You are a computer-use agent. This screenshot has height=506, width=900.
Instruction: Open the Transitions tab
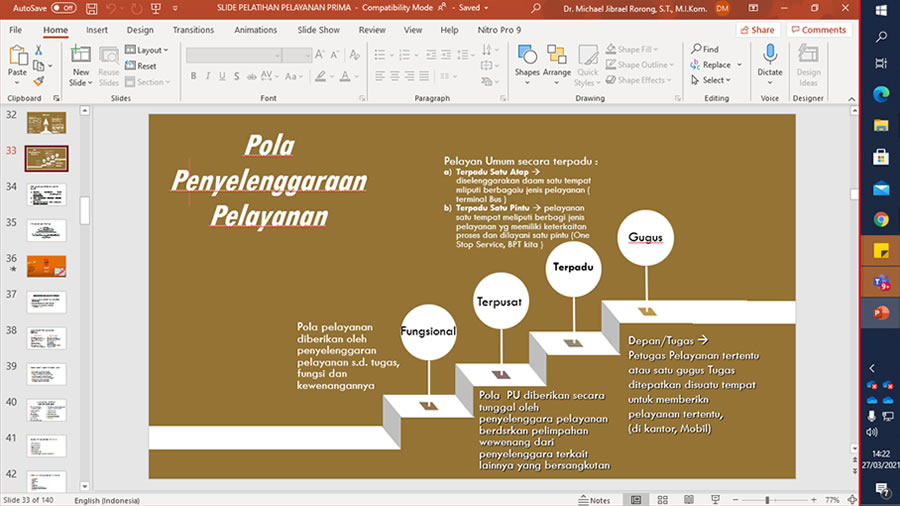tap(193, 30)
